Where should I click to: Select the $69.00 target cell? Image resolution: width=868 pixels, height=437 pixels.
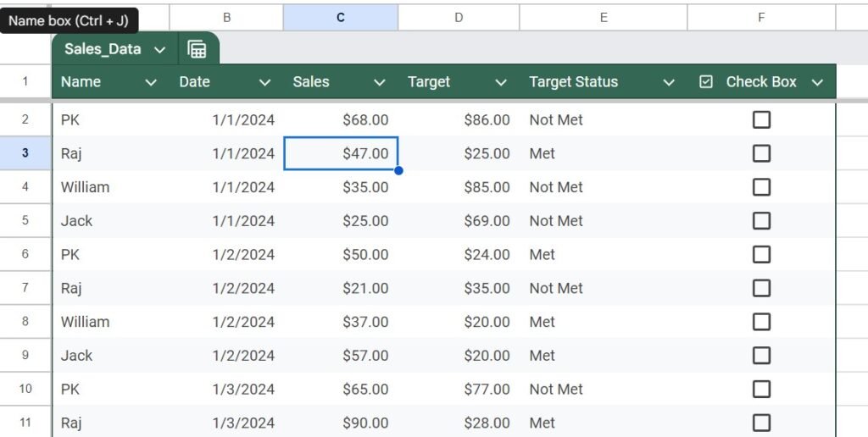(459, 221)
